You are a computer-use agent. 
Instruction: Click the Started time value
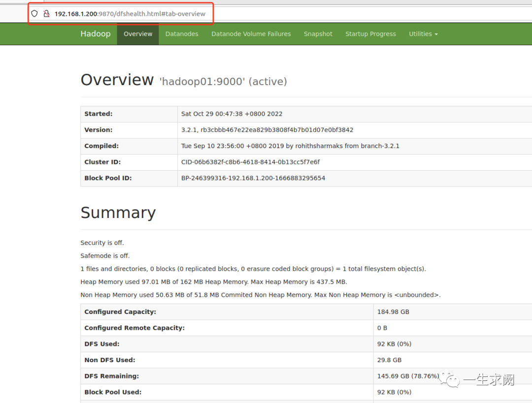coord(232,114)
